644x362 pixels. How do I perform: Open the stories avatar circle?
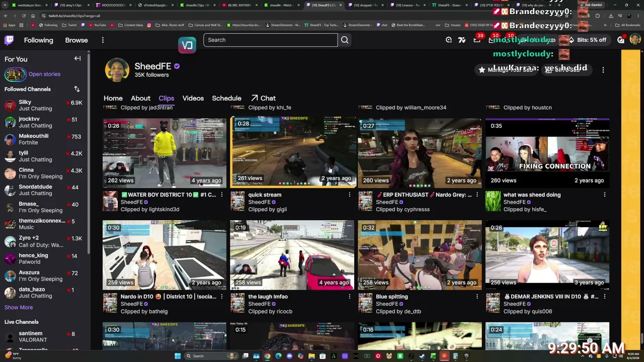coord(15,74)
